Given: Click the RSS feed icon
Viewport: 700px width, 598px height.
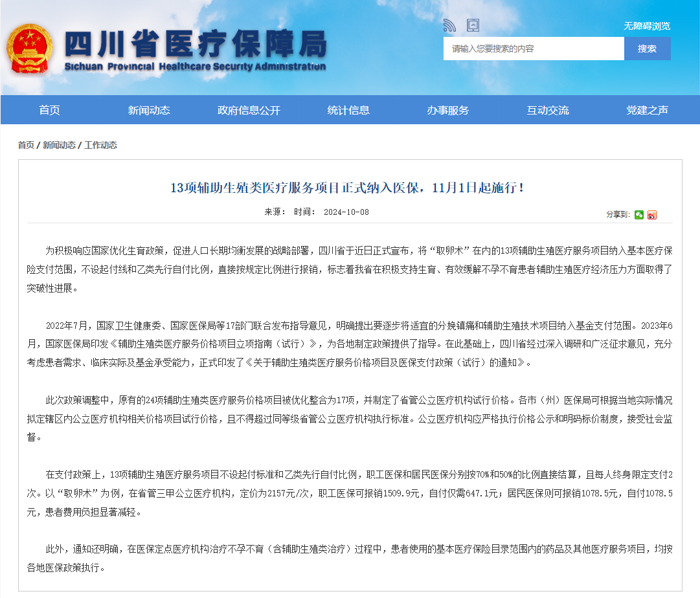Looking at the screenshot, I should point(449,25).
